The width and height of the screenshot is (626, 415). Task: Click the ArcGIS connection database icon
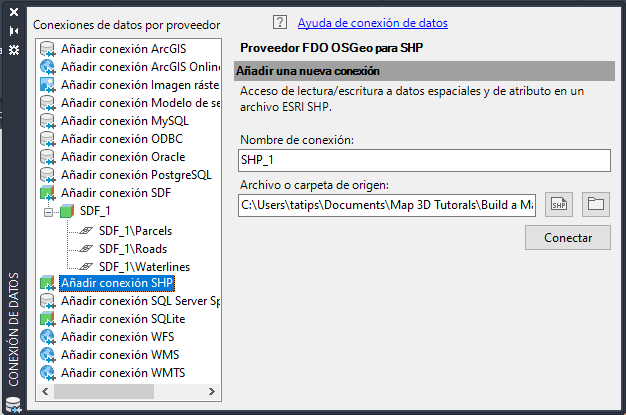point(47,49)
